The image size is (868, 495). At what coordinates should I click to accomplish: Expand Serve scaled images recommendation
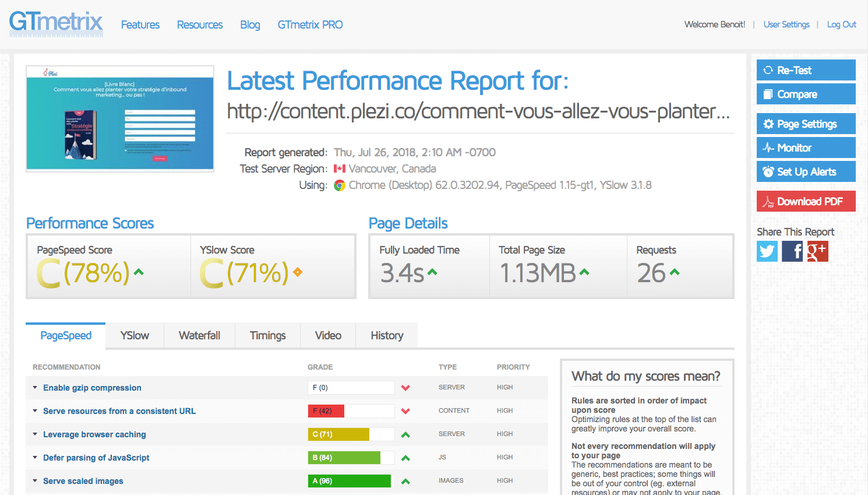click(83, 481)
